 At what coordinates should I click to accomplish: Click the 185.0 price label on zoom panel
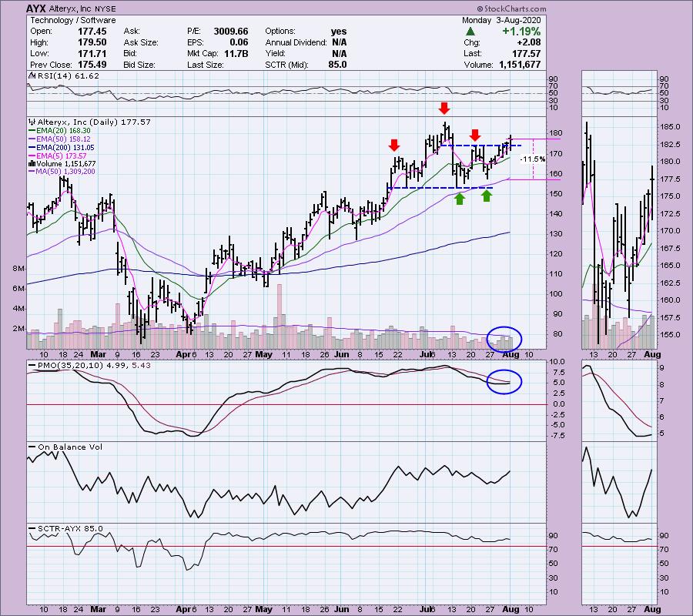[x=669, y=127]
